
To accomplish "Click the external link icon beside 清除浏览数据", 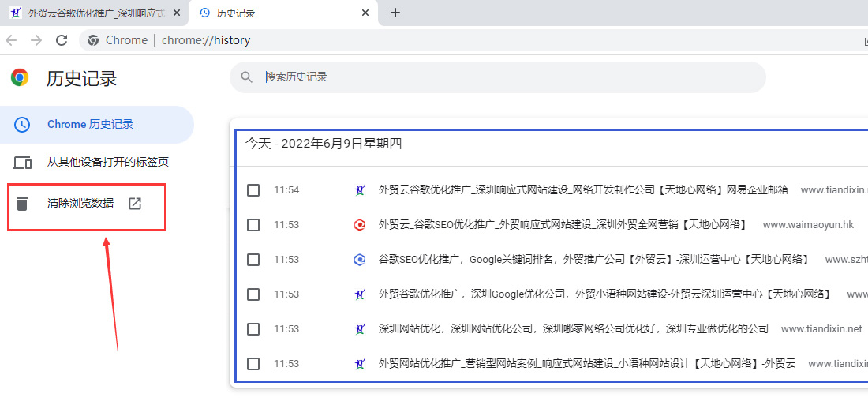I will click(135, 204).
